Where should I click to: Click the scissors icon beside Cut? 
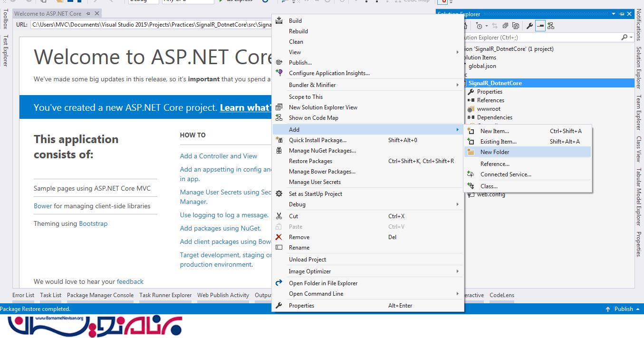click(x=279, y=216)
